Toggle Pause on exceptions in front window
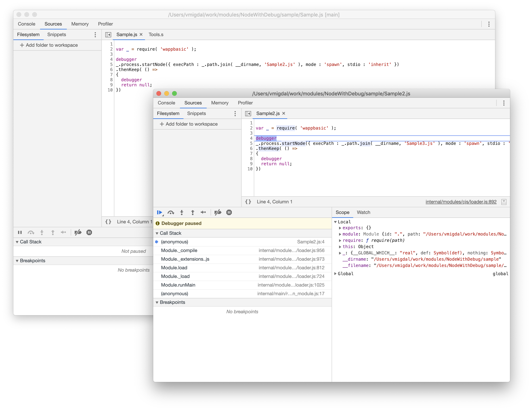Screen dimensions: 532x411 tap(229, 212)
